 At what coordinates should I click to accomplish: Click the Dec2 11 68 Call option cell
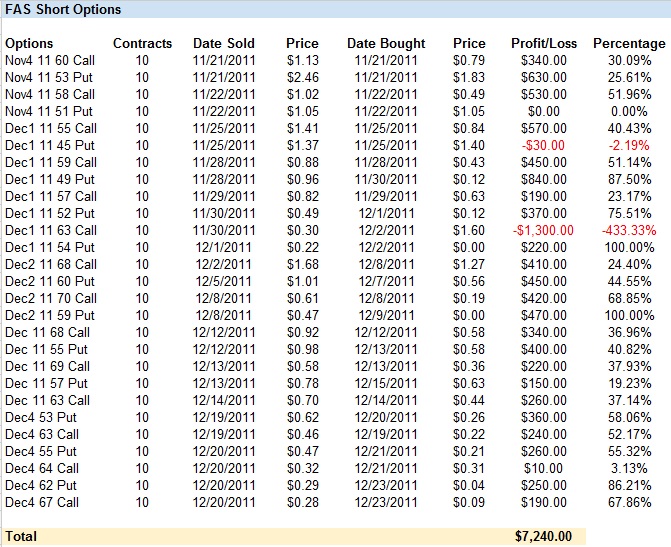point(51,264)
